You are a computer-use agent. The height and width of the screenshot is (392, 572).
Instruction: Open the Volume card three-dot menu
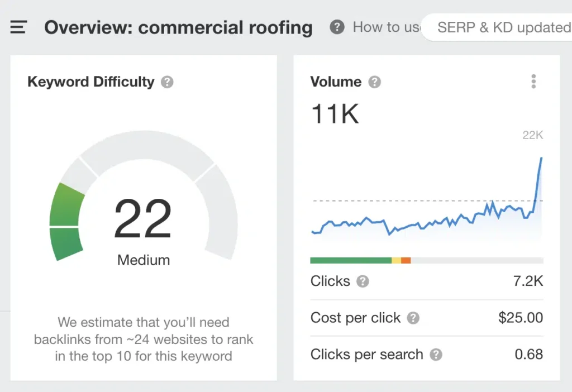tap(533, 82)
